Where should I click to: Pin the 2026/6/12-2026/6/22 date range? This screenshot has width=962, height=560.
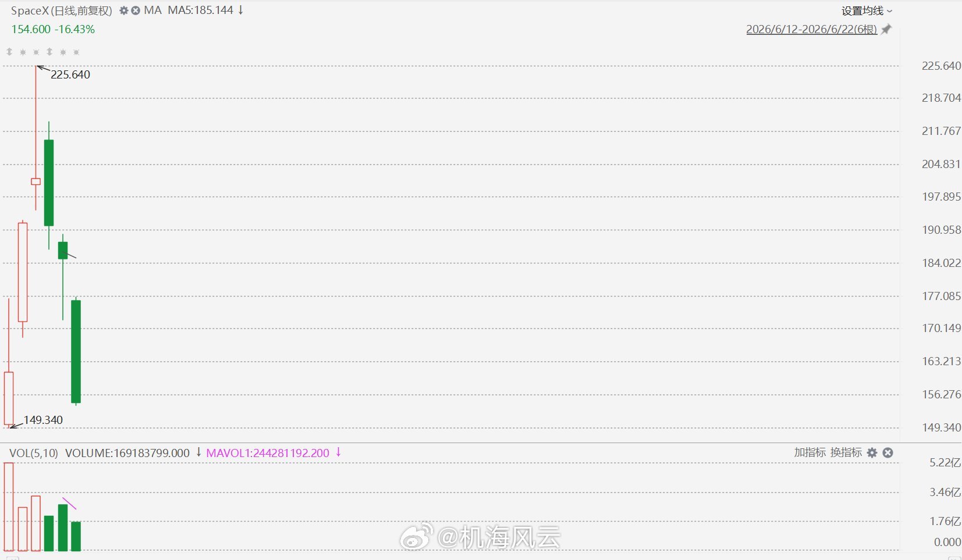coord(886,29)
